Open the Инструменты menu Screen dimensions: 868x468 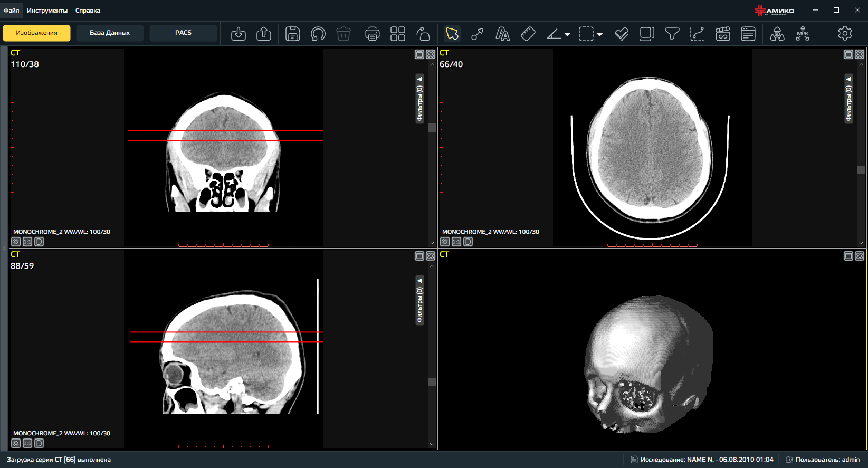click(47, 11)
